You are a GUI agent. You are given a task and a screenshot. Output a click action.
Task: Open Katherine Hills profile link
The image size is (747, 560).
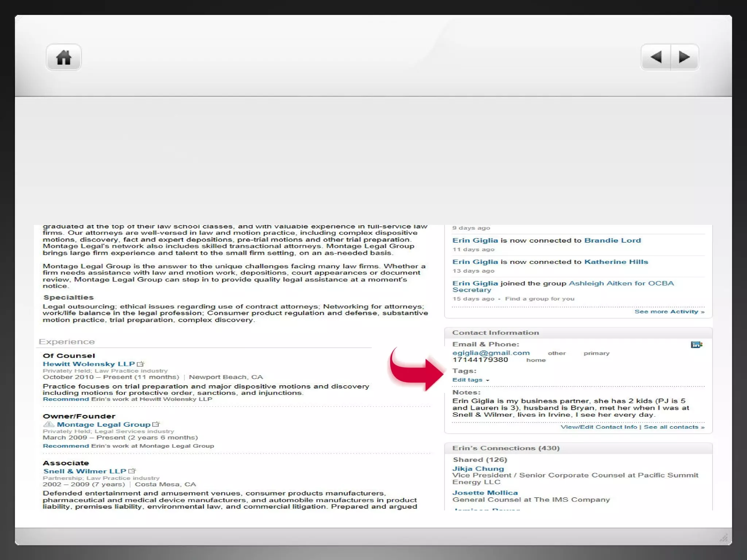pyautogui.click(x=616, y=262)
